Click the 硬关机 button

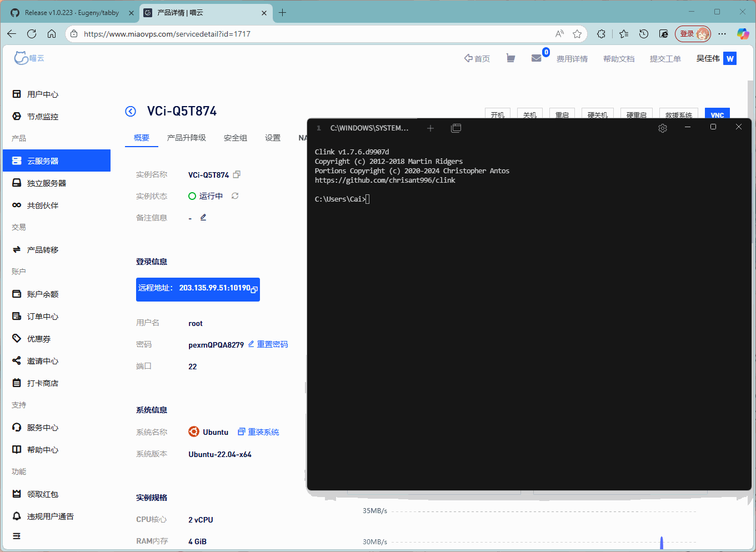pos(598,113)
